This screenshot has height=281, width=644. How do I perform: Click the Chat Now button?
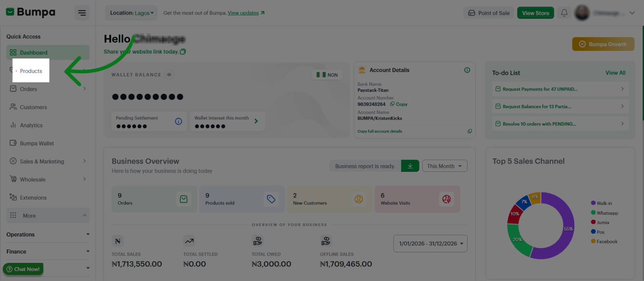pyautogui.click(x=23, y=269)
